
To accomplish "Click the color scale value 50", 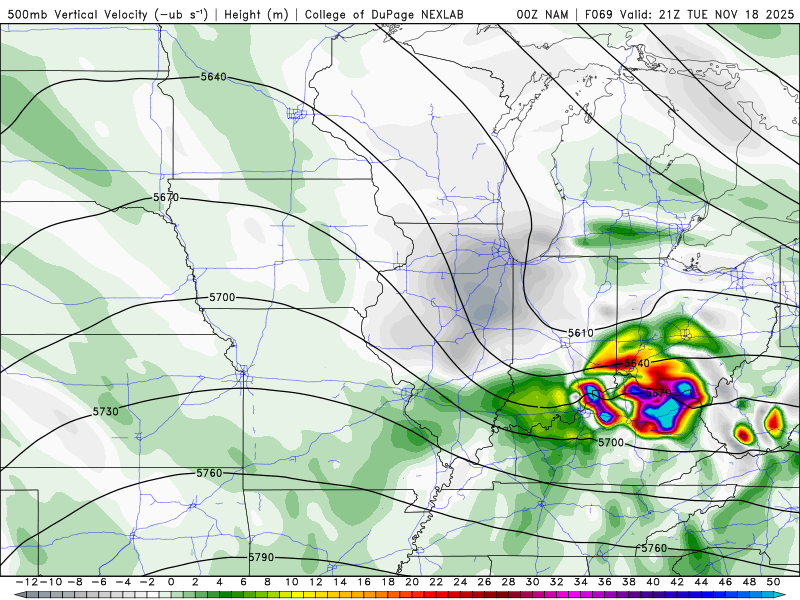I will [x=773, y=582].
